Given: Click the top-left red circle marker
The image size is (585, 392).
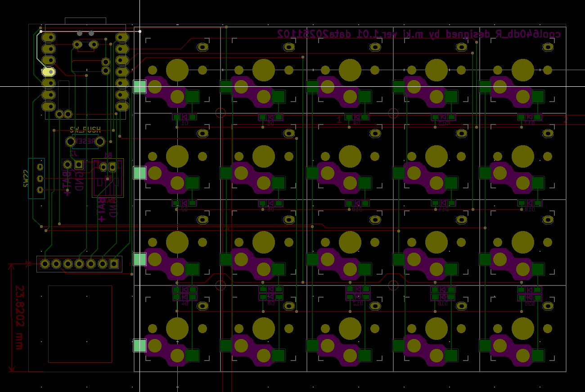Looking at the screenshot, I should coord(220,113).
